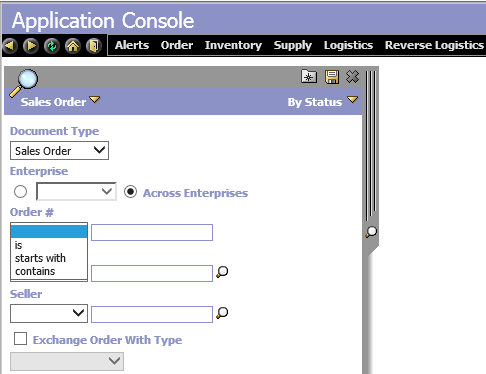Choose 'starts with' in Order # list

40,258
